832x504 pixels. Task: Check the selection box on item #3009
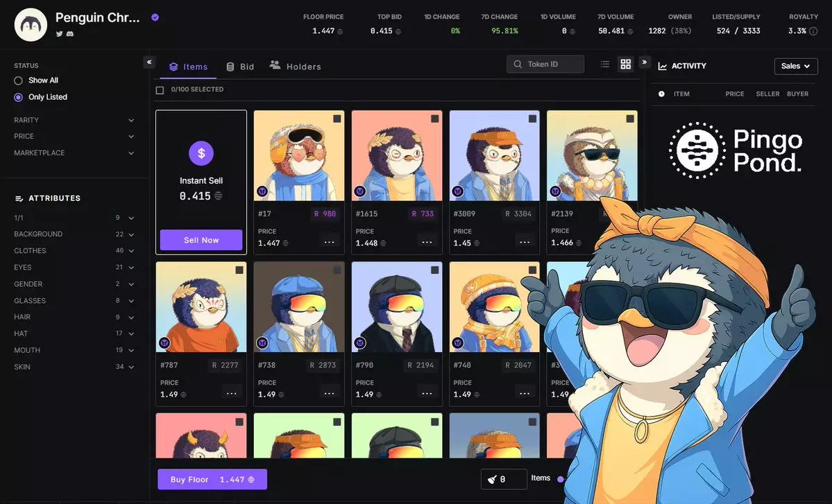pyautogui.click(x=532, y=119)
